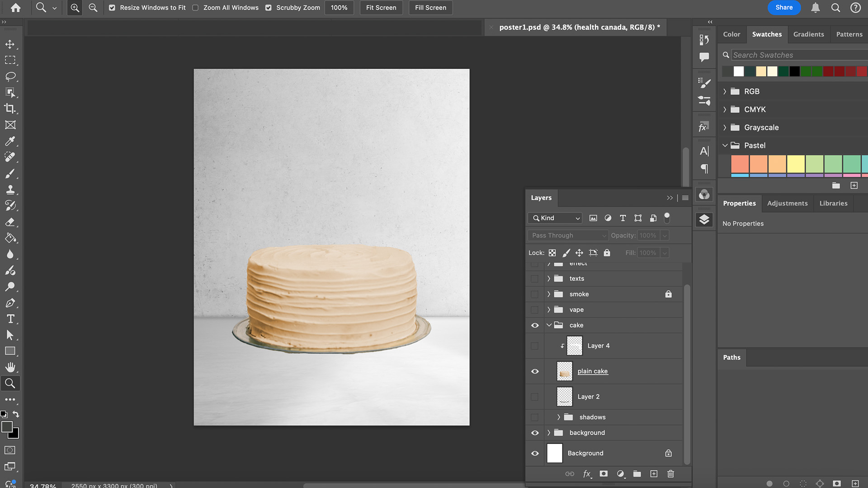Delete layer with trash icon

pos(670,474)
